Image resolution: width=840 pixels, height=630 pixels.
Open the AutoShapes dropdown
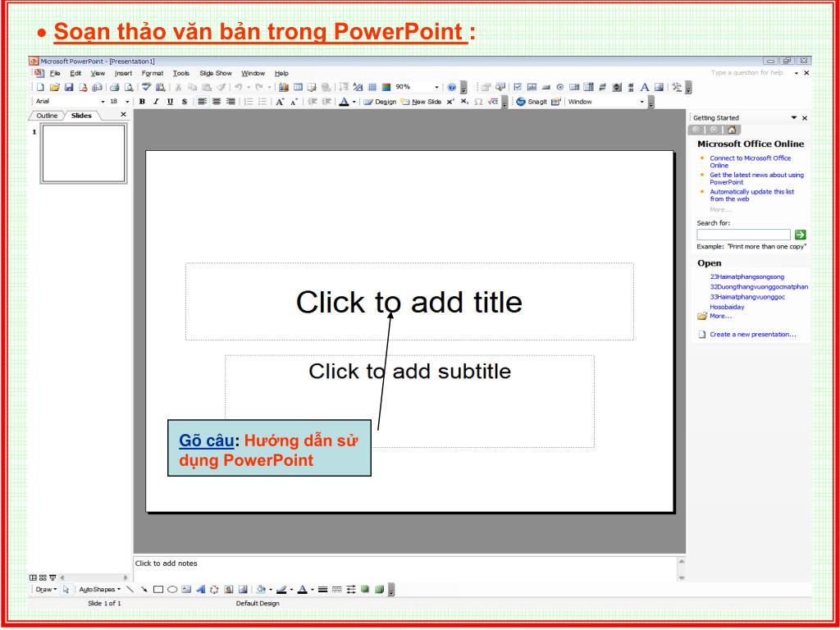coord(99,589)
